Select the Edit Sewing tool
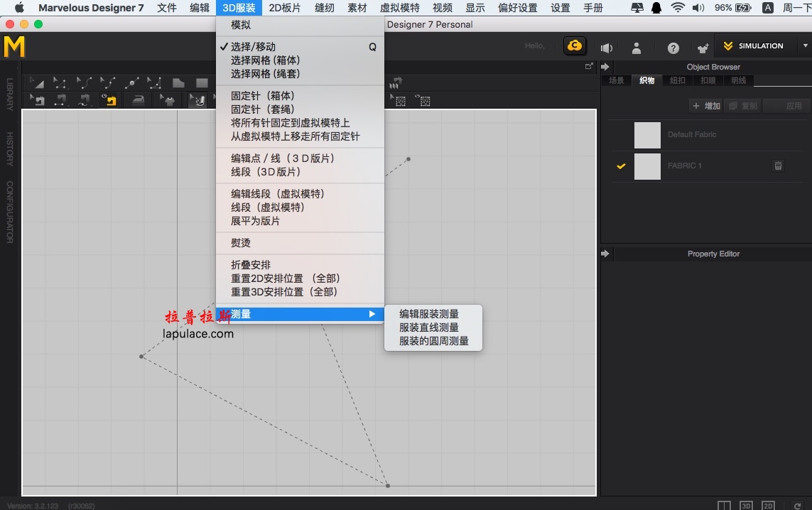Image resolution: width=812 pixels, height=510 pixels. click(37, 100)
